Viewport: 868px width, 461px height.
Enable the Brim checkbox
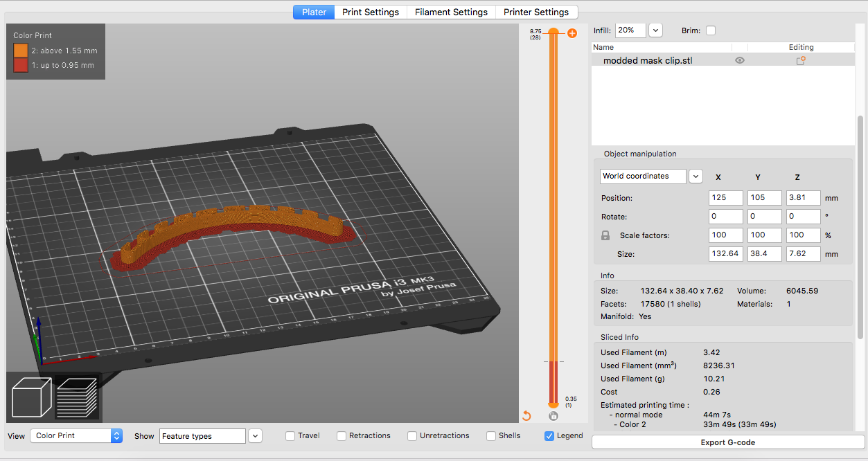tap(711, 30)
